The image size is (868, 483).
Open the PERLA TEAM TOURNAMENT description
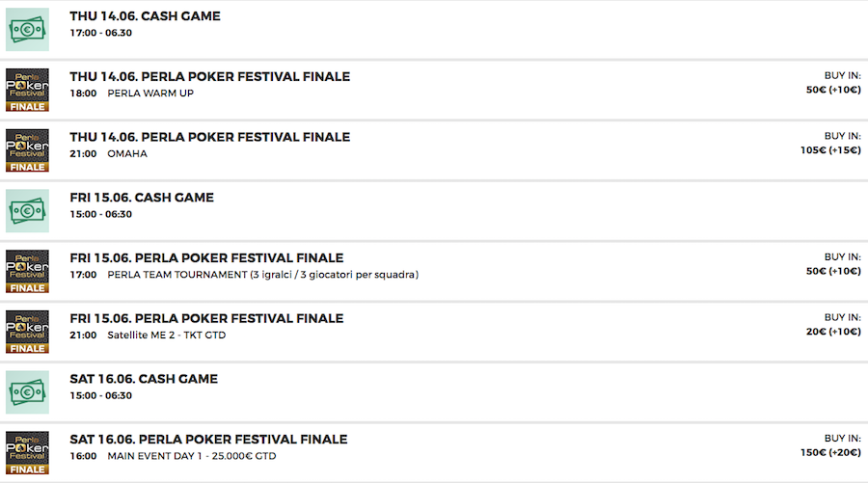(263, 275)
